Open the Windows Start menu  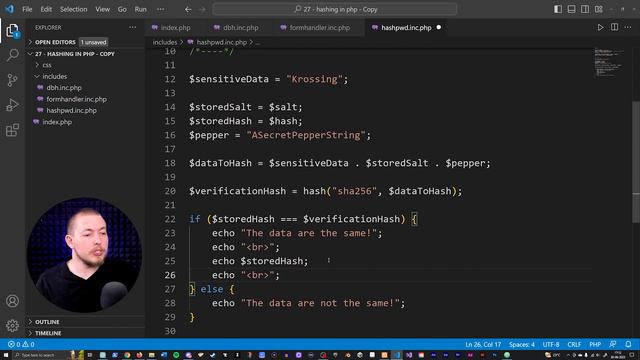point(6,355)
